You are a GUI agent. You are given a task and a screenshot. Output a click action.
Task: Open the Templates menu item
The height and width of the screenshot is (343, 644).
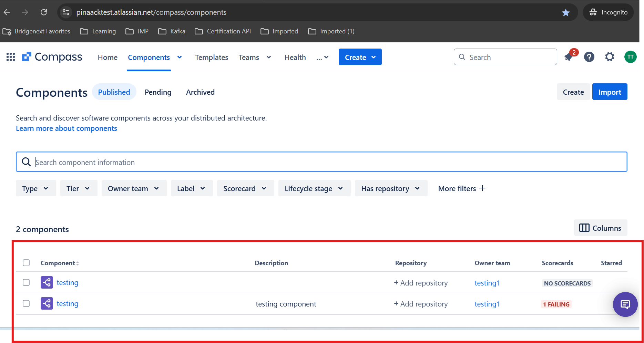click(x=212, y=58)
